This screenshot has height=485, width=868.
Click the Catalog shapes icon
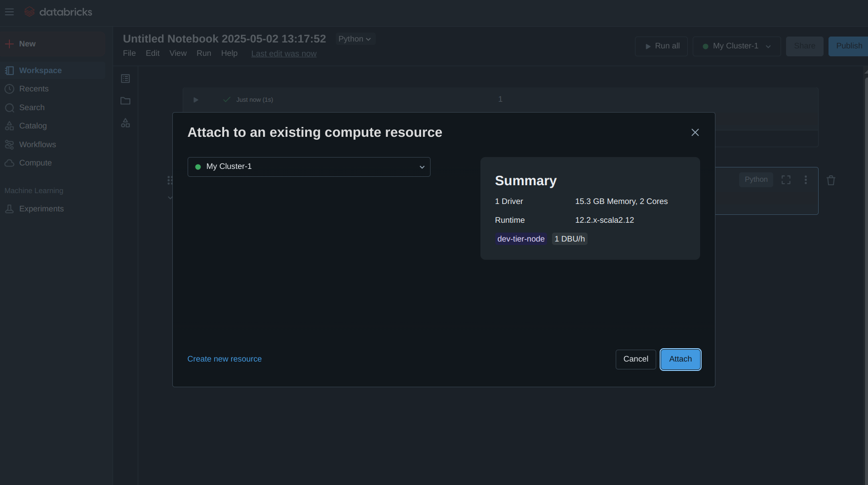click(x=9, y=126)
